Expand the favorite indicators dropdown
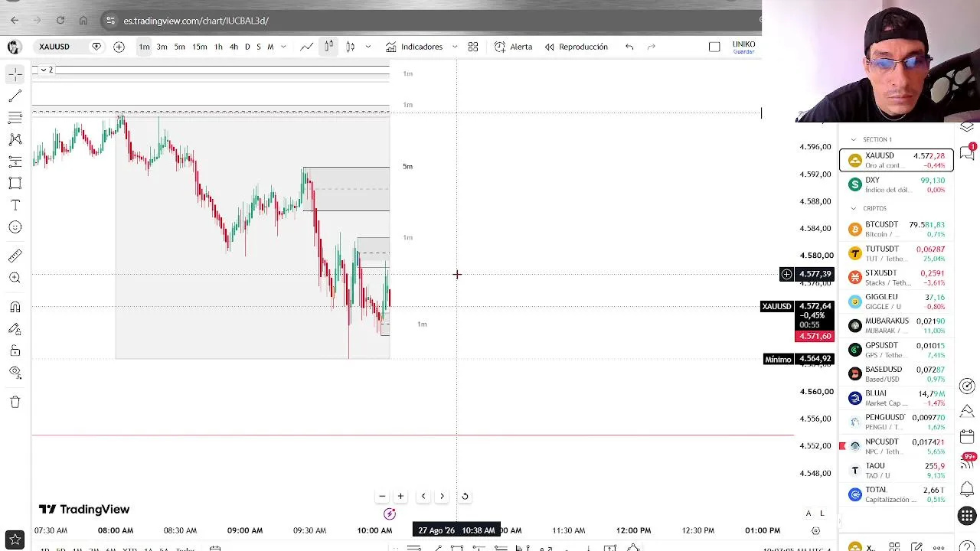 (455, 47)
